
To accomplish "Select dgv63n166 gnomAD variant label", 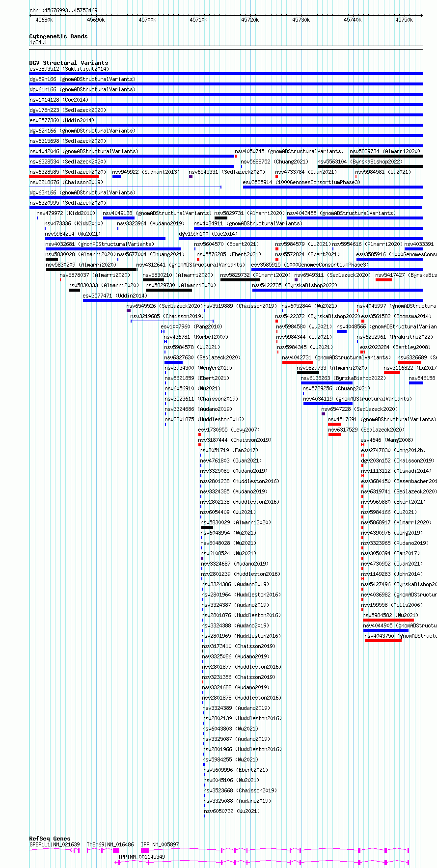I will tap(82, 192).
